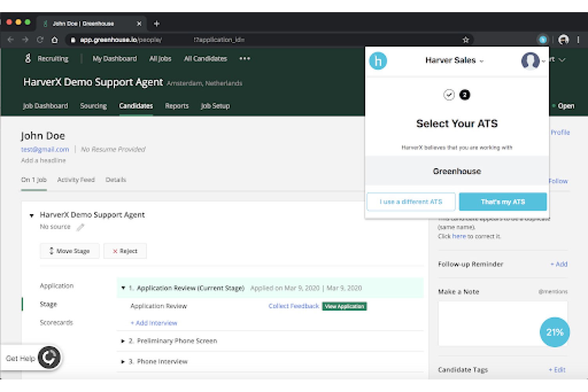Edit Candidate Tags with + Edit
This screenshot has height=392, width=588.
pyautogui.click(x=557, y=370)
